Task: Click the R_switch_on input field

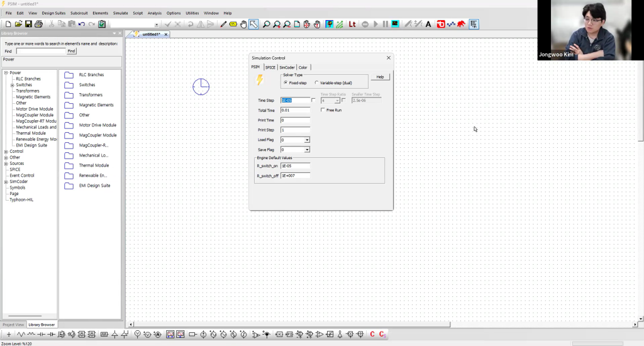Action: (296, 165)
